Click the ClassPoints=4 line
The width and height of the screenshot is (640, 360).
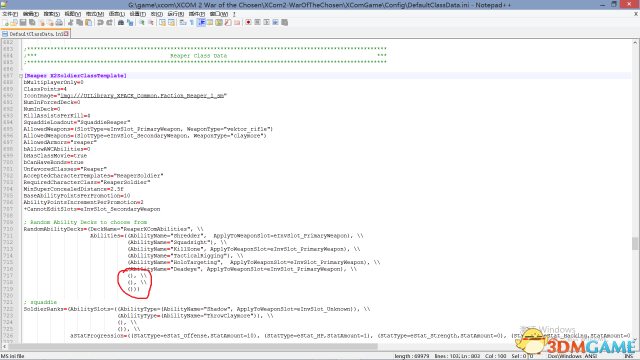[45, 89]
